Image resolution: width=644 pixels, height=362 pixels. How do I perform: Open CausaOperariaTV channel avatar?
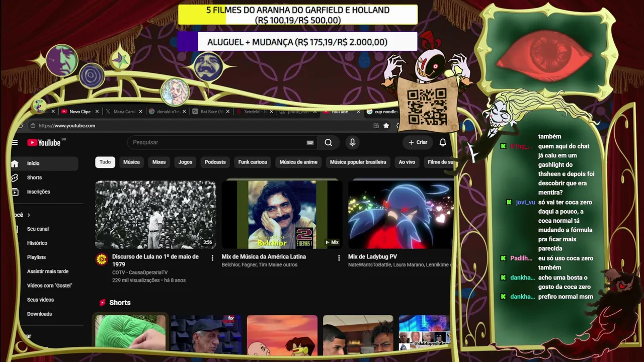[x=102, y=259]
